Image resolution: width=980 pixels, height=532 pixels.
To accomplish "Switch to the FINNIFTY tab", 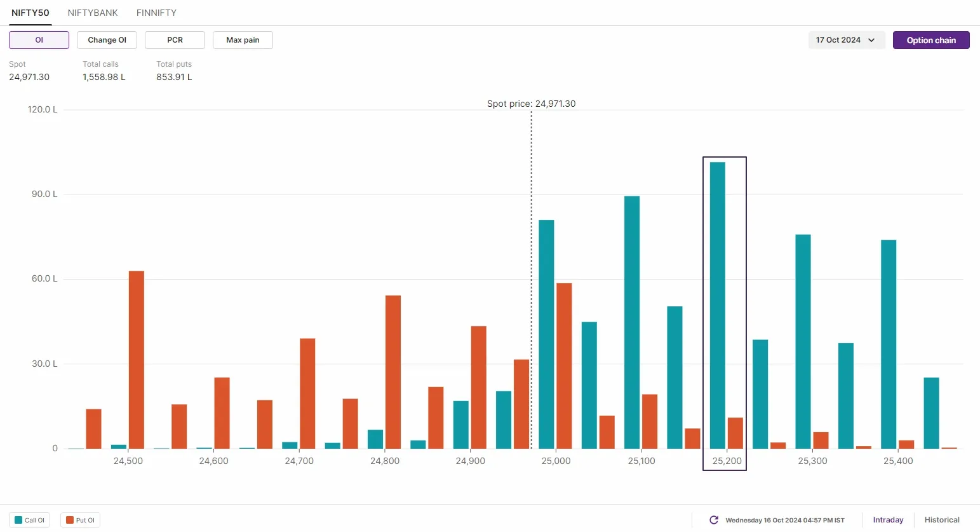I will (156, 13).
